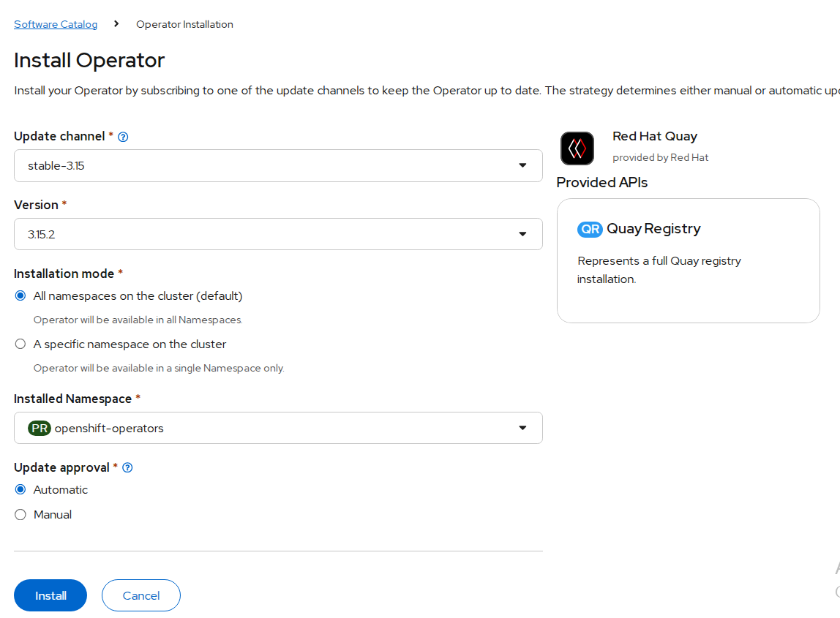Choose Manual update approval
The width and height of the screenshot is (840, 618).
click(20, 515)
